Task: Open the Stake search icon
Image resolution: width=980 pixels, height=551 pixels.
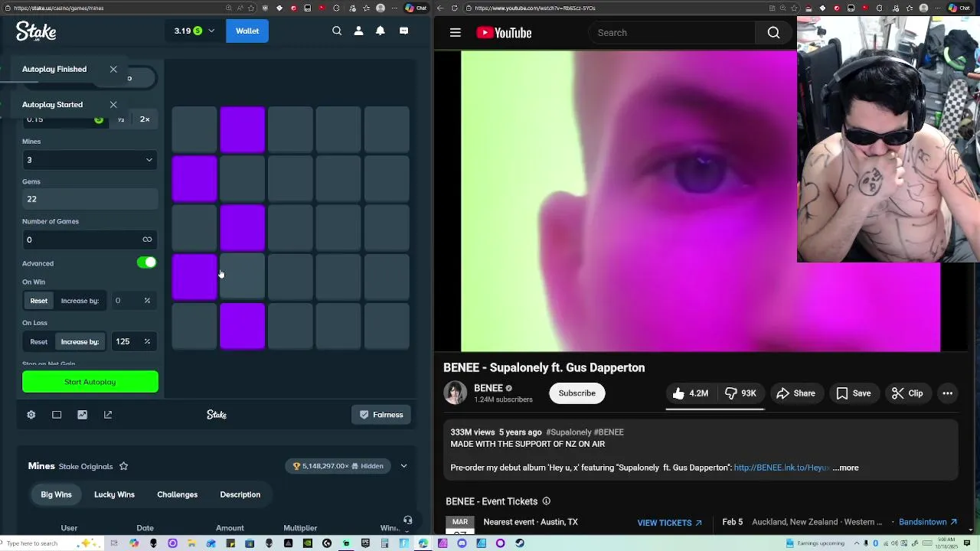Action: click(x=337, y=31)
